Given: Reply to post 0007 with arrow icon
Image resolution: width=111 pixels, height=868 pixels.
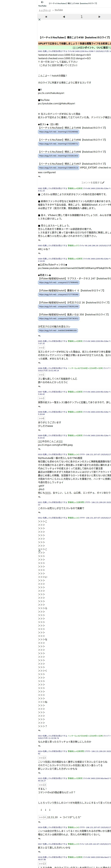Looking at the screenshot, I should tap(39, 407).
